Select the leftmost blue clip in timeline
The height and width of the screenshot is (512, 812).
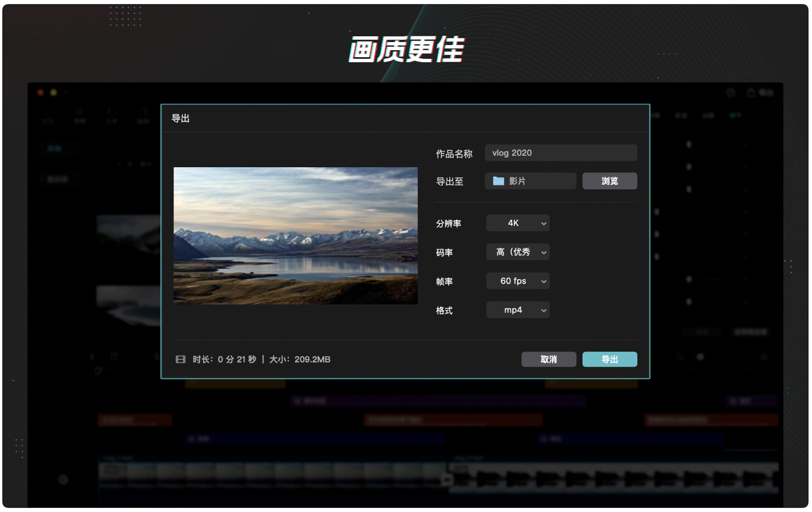point(314,439)
